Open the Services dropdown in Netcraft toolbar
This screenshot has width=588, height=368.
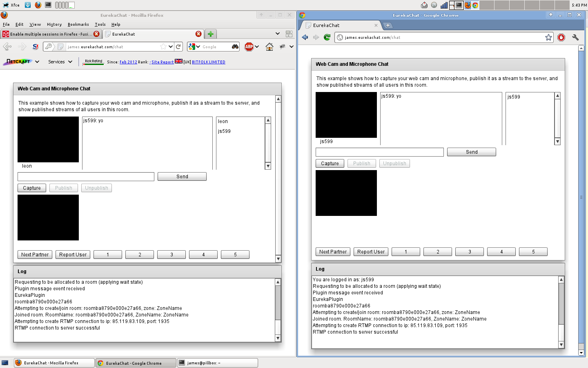[x=60, y=62]
